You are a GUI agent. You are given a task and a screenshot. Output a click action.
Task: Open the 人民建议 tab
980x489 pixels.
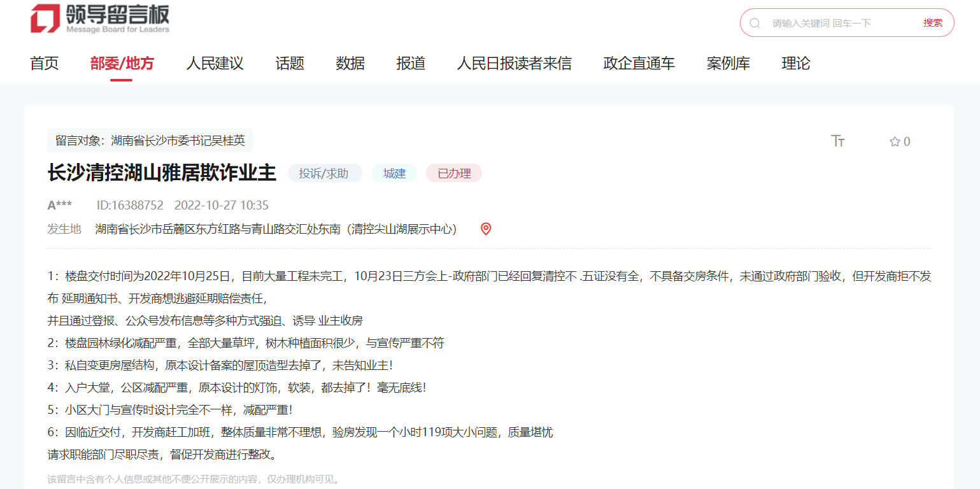tap(215, 63)
